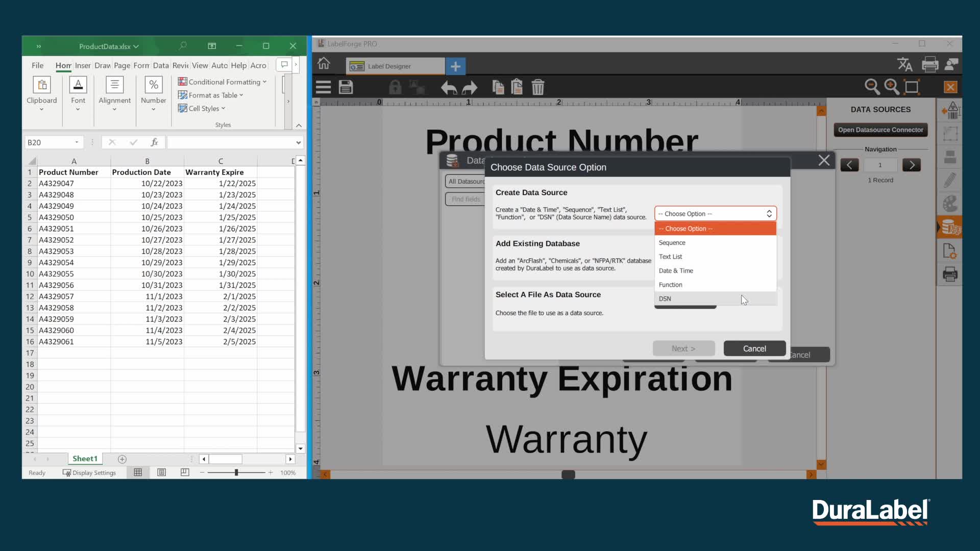
Task: Open the Clipboard group dropdown
Action: click(42, 109)
